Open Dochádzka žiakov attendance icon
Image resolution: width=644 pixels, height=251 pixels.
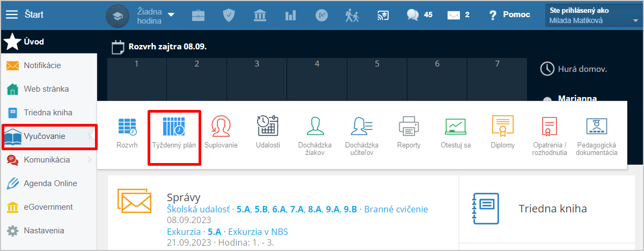pyautogui.click(x=314, y=127)
